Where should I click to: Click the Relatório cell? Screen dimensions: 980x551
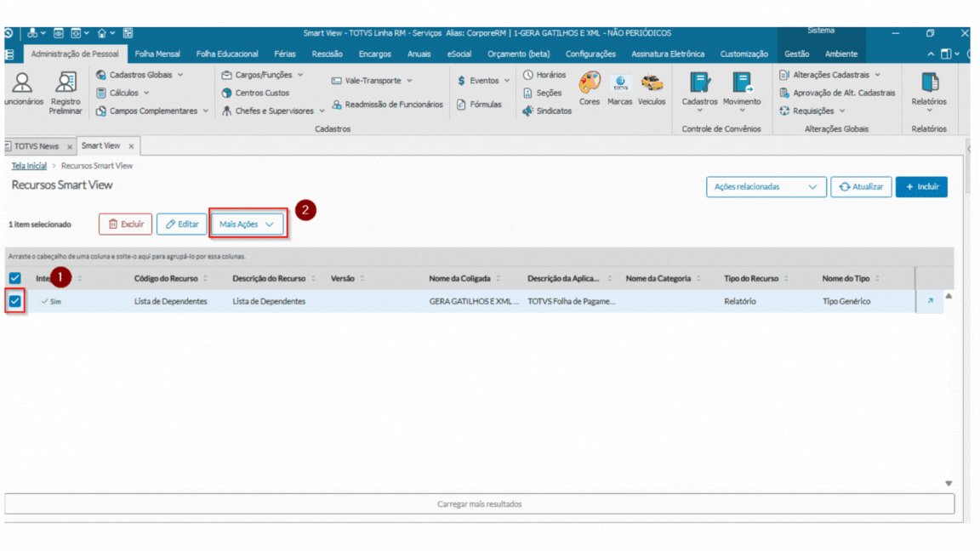(x=740, y=301)
